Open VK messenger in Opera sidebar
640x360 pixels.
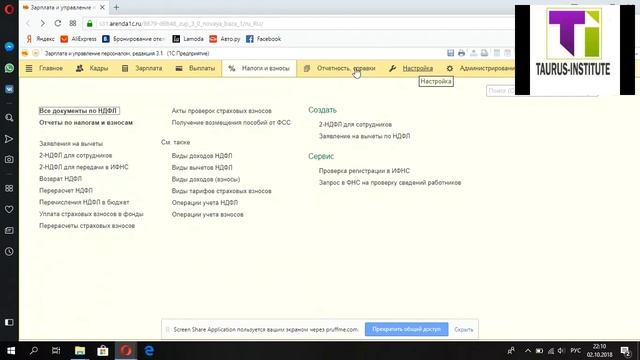pyautogui.click(x=9, y=89)
